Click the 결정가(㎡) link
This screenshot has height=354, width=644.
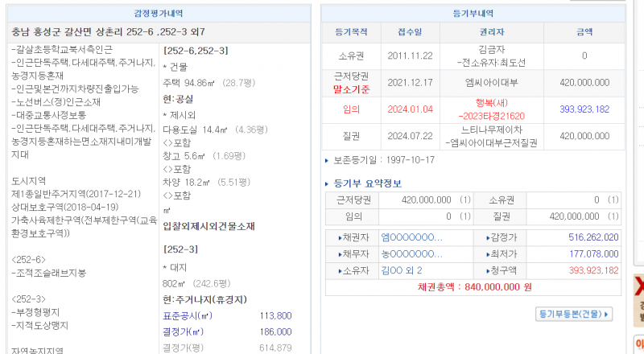(182, 331)
